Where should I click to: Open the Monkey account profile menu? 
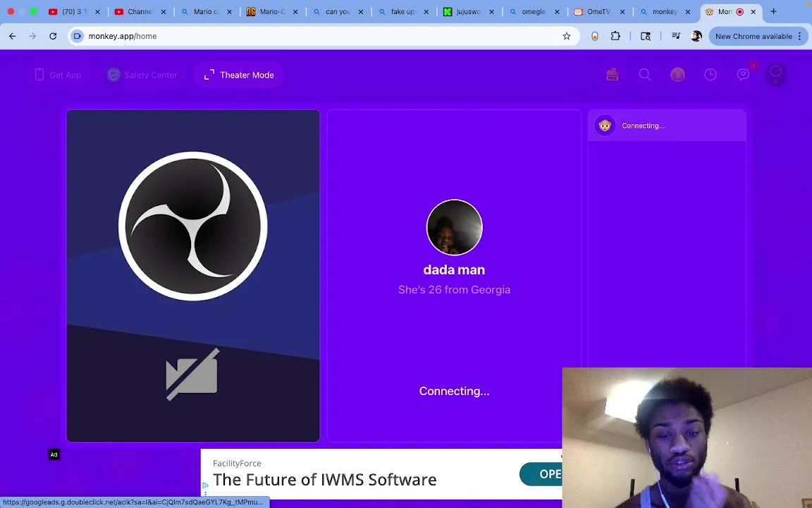click(x=775, y=74)
